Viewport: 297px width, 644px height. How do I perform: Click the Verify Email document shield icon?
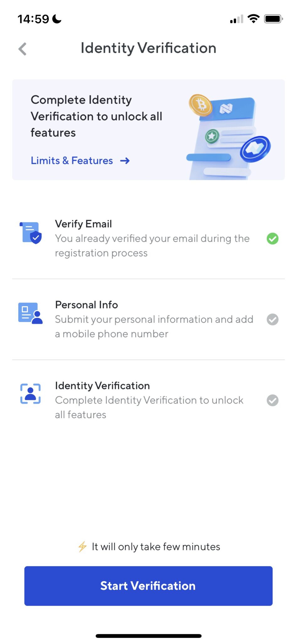(x=30, y=233)
